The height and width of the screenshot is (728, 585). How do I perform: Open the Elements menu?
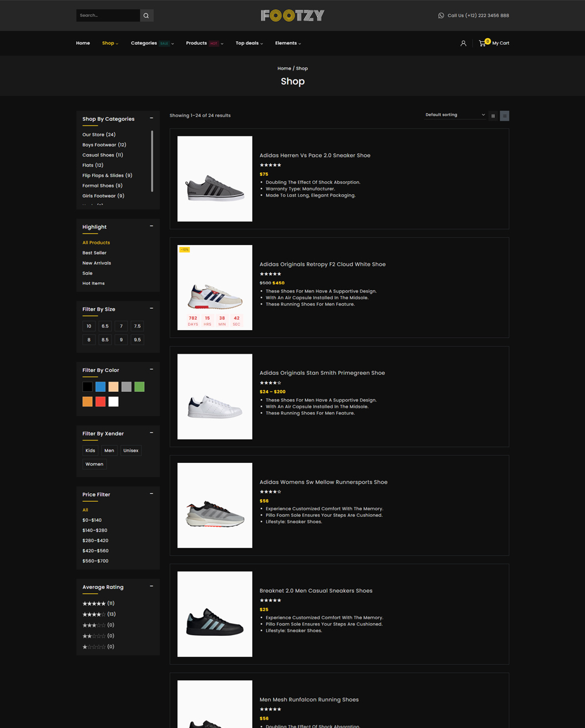point(287,43)
